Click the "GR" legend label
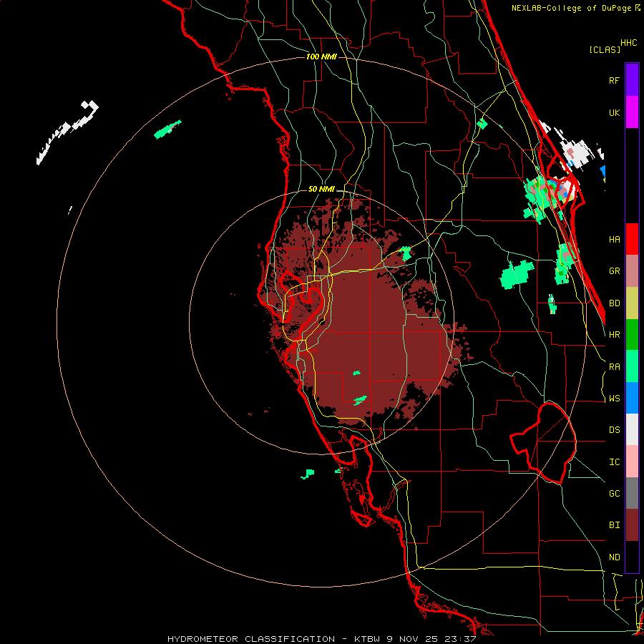The image size is (644, 644). point(615,271)
